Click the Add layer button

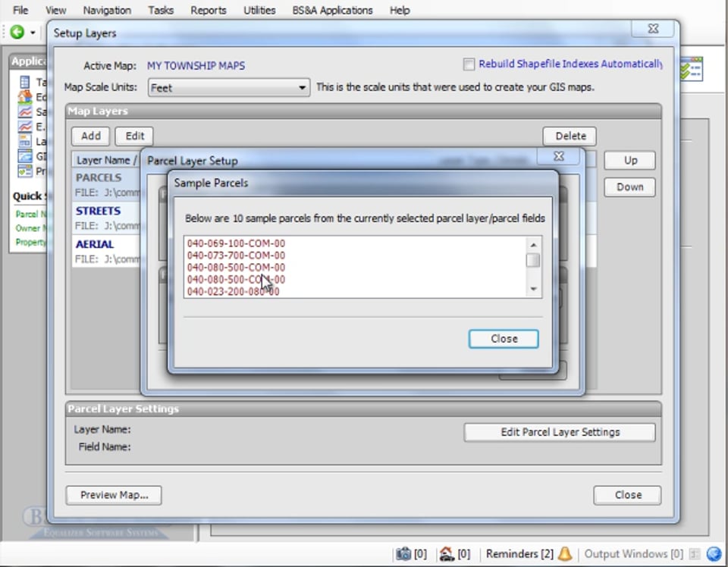90,136
